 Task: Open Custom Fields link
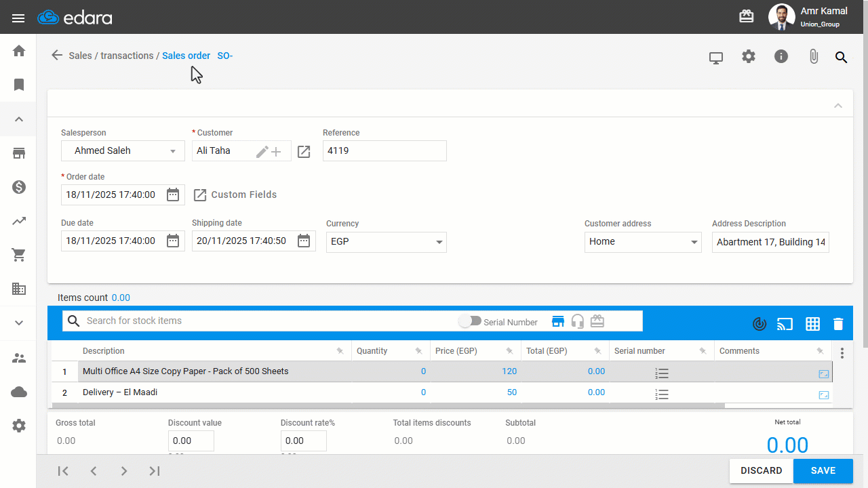point(235,195)
